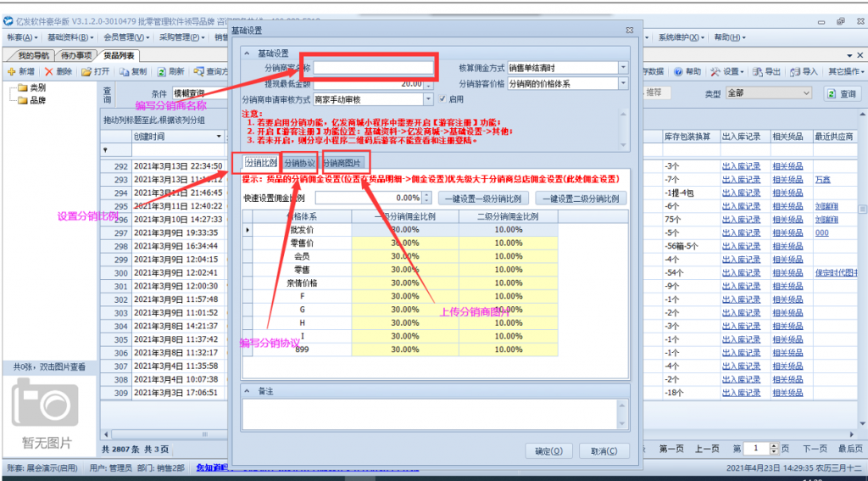Click the 导入 import icon
Viewport: 868px width, 481px height.
click(x=795, y=71)
